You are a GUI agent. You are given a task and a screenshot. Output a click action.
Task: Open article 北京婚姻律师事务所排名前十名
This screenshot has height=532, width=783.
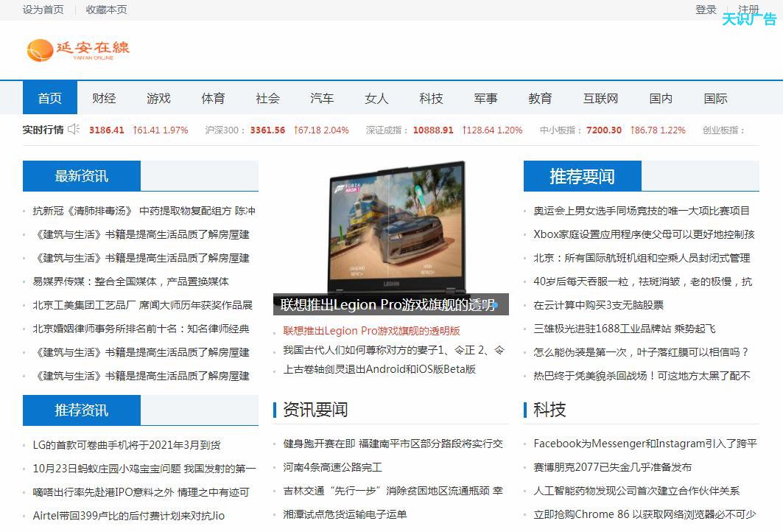click(141, 329)
